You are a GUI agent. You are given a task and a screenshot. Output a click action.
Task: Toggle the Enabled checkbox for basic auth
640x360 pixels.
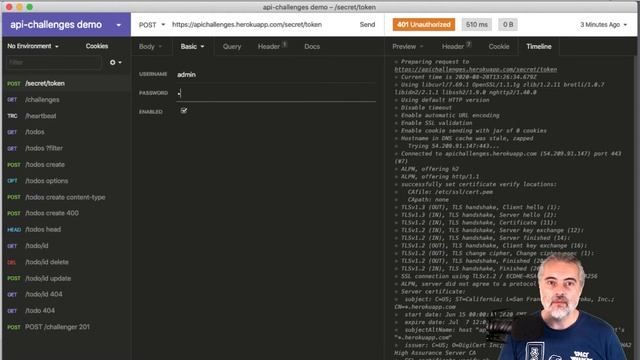[184, 111]
